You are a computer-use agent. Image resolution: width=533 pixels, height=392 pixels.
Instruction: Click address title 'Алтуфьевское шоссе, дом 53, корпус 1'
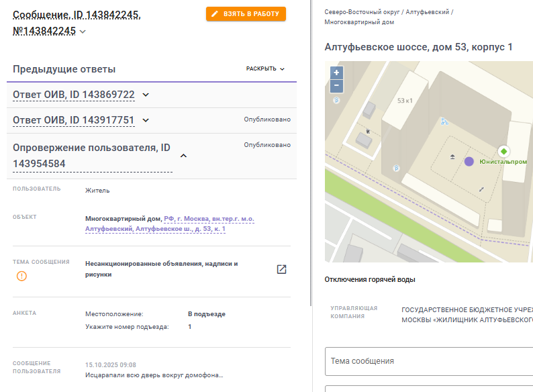click(418, 47)
